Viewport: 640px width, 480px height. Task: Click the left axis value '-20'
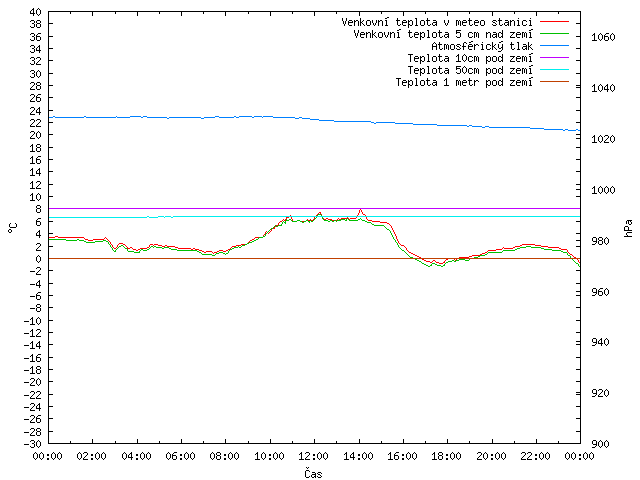33,382
